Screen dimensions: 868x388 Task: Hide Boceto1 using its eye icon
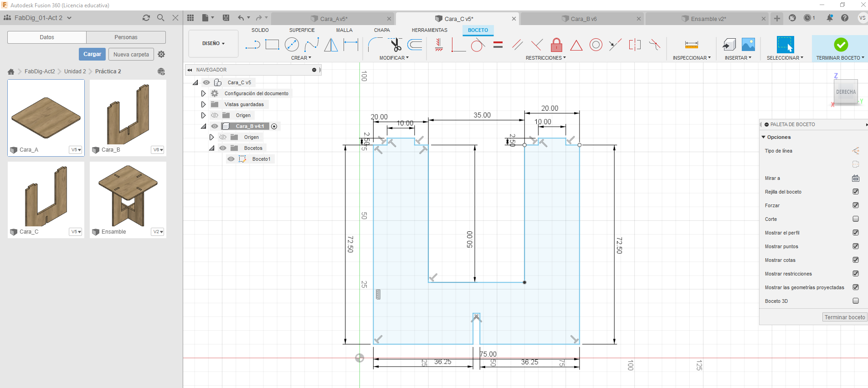tap(231, 159)
